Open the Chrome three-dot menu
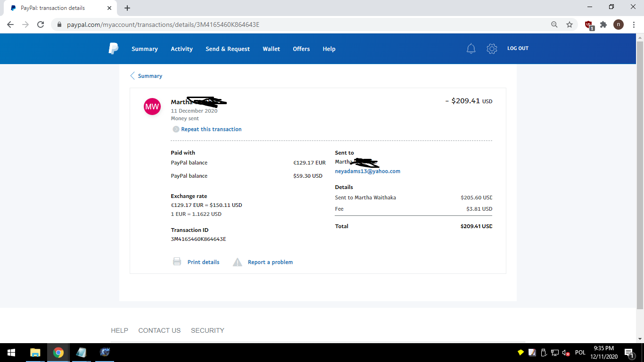The height and width of the screenshot is (362, 644). tap(634, 25)
